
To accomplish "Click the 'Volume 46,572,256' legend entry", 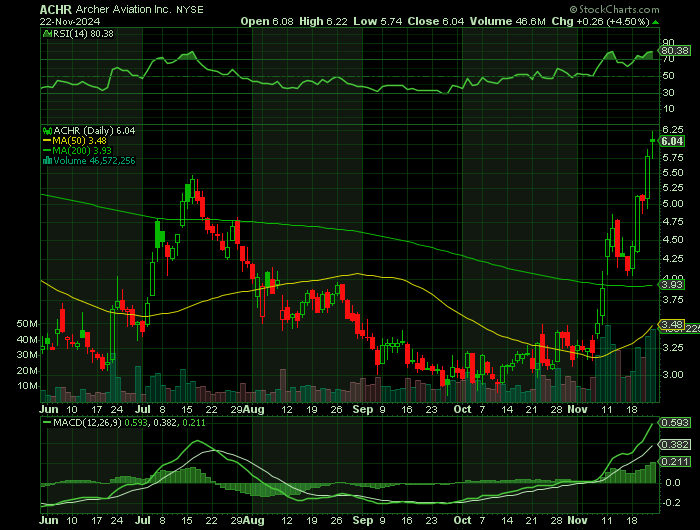I will point(94,161).
